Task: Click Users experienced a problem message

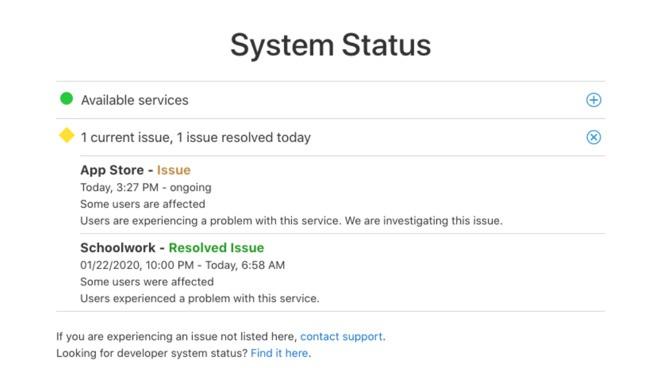Action: (200, 299)
